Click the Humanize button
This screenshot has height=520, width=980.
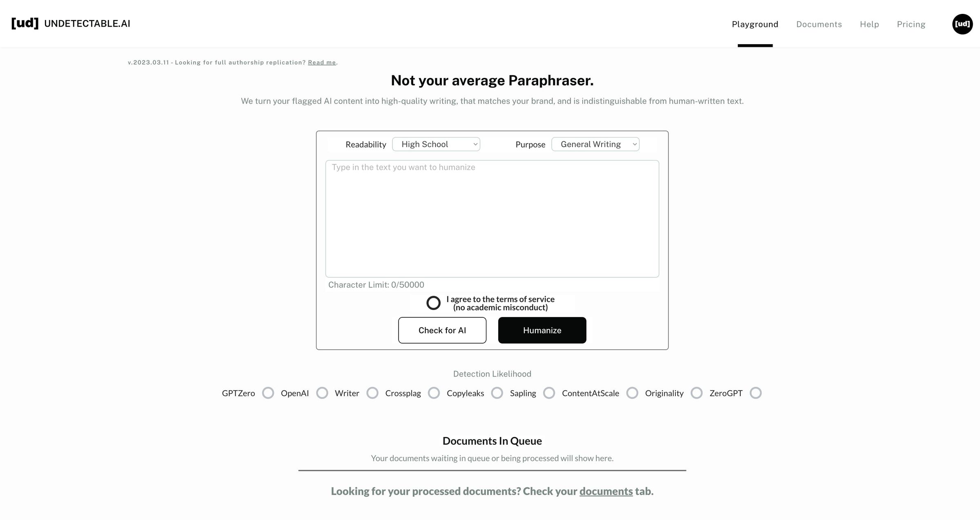[542, 330]
